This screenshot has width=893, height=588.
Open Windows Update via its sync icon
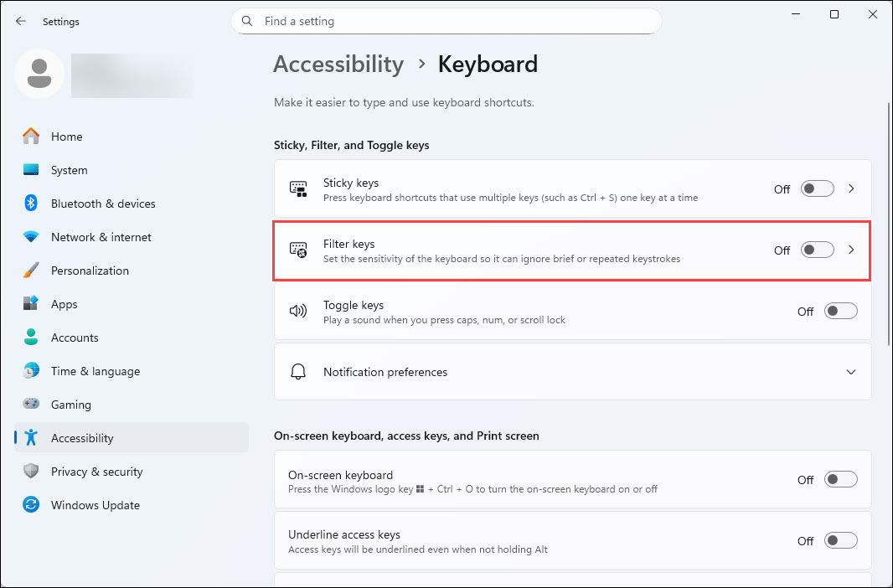31,505
